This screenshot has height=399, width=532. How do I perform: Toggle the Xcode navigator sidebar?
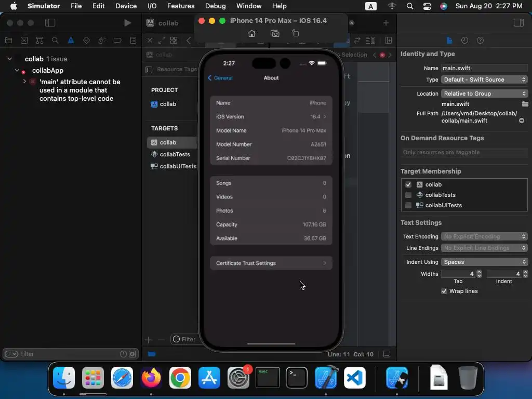(50, 23)
